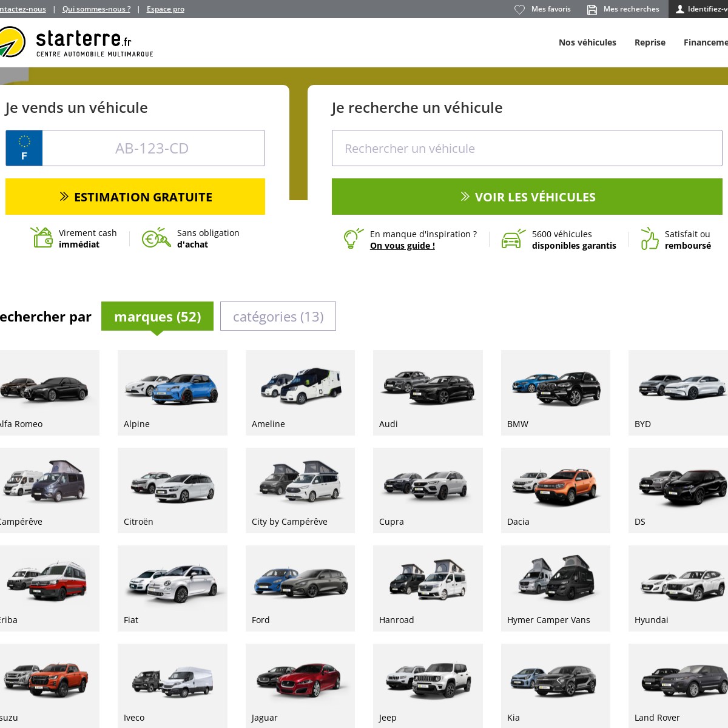This screenshot has width=728, height=728.
Task: Select the DS brand tile
Action: [678, 490]
